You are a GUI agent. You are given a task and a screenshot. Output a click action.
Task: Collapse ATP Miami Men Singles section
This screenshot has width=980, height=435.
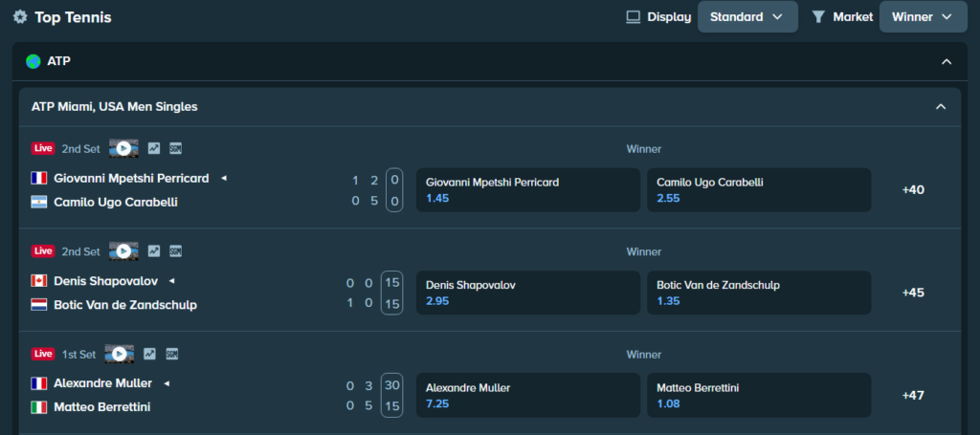tap(940, 107)
